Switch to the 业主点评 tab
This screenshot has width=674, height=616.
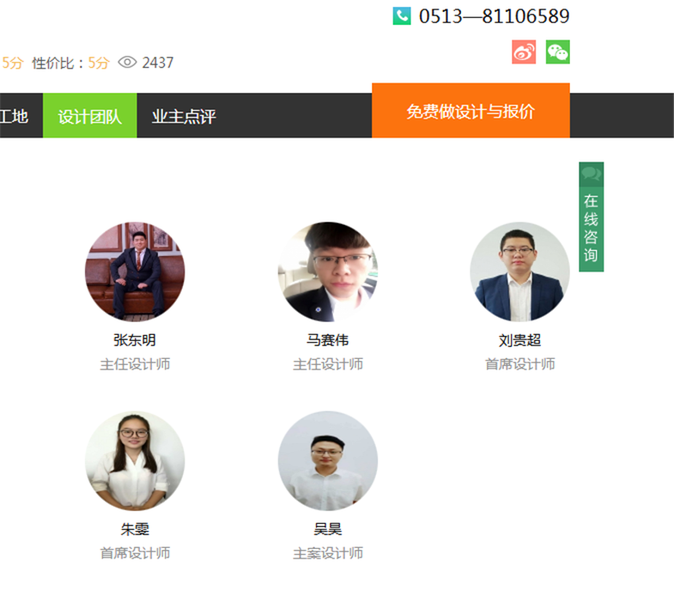(x=184, y=116)
